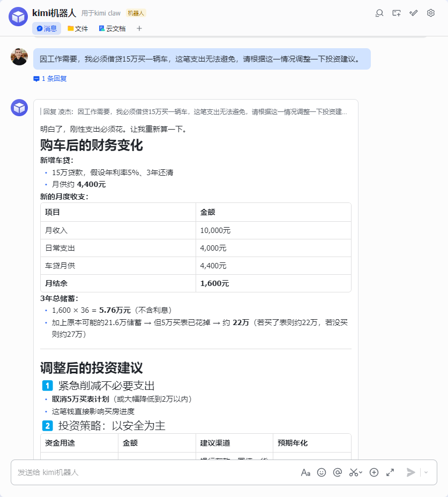Click the @ mention icon

point(338,472)
